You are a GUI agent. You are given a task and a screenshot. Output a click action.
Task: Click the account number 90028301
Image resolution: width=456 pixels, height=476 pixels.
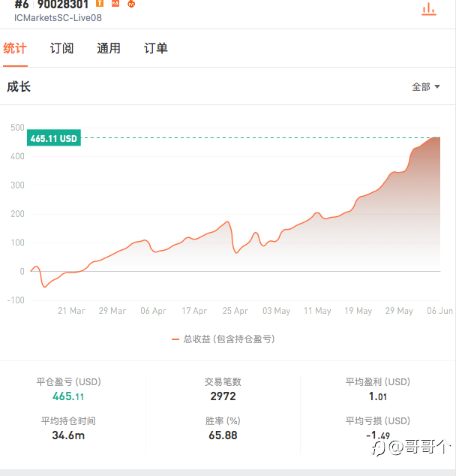pyautogui.click(x=63, y=5)
